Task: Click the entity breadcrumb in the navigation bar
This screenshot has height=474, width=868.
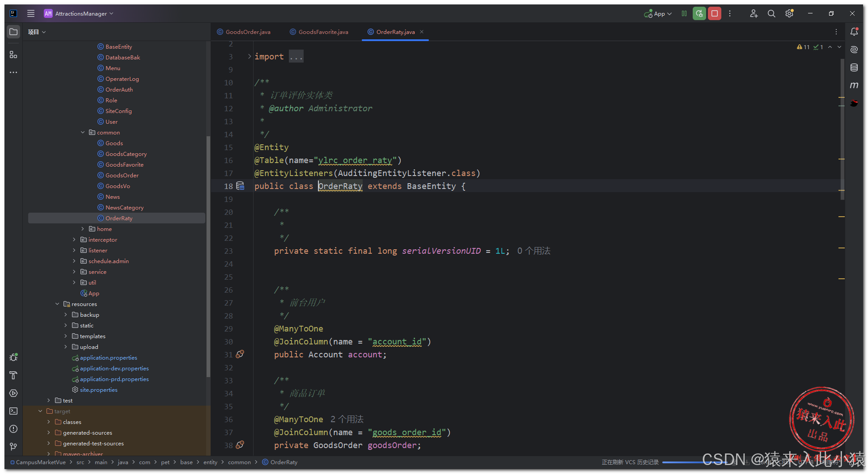Action: click(210, 462)
